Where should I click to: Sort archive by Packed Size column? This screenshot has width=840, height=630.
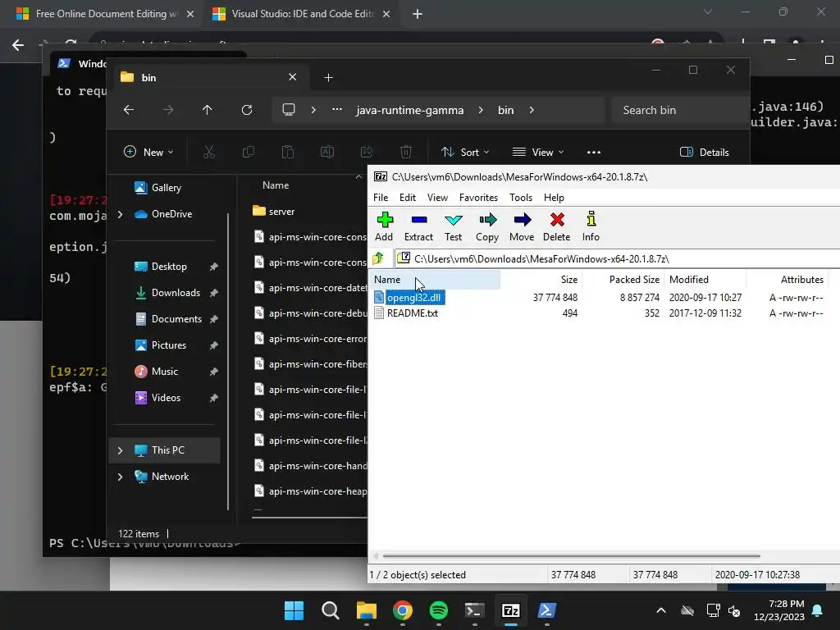click(623, 280)
